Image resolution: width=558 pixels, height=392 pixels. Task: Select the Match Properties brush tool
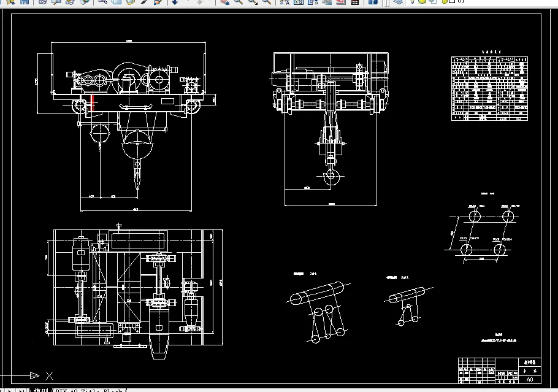[x=144, y=2]
